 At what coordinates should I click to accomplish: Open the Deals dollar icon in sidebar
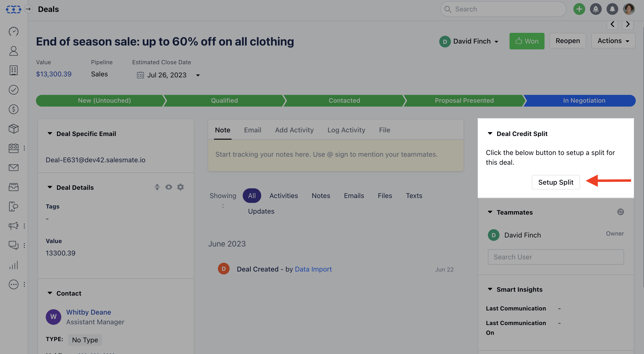(14, 109)
